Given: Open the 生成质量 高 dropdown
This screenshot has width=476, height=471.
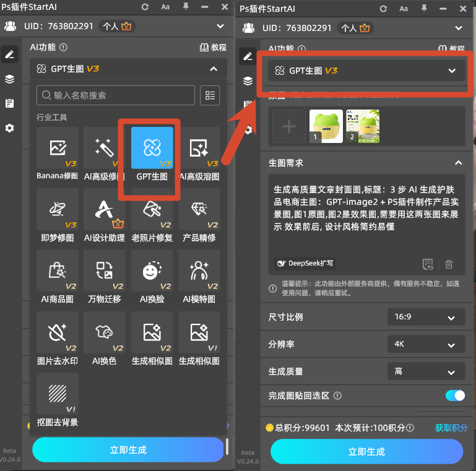Looking at the screenshot, I should [426, 371].
